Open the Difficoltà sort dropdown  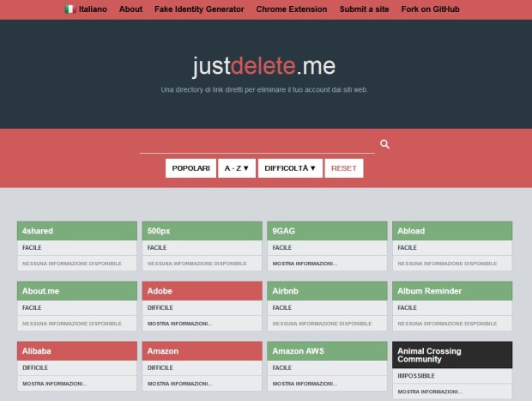point(290,168)
